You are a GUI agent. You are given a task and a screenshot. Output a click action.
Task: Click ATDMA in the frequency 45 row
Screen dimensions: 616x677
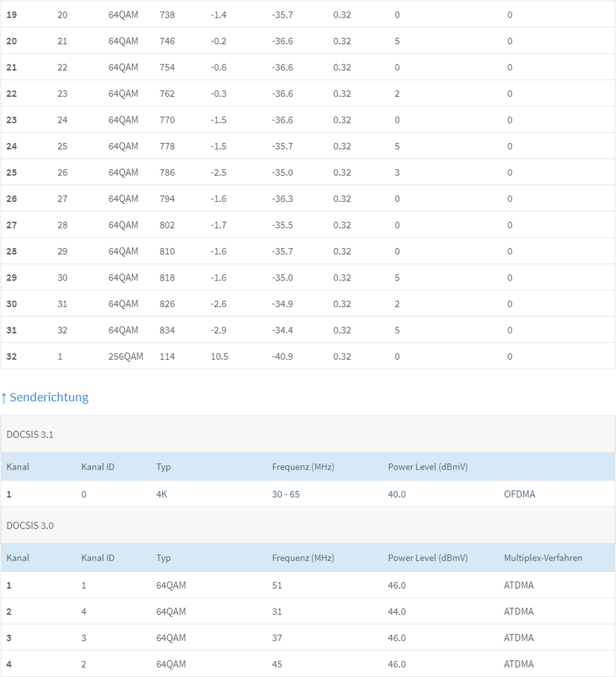click(518, 664)
